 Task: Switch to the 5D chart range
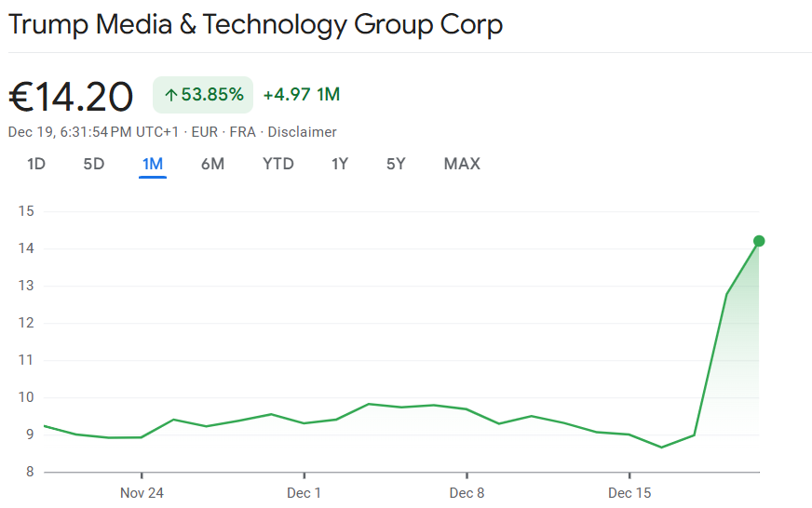94,164
